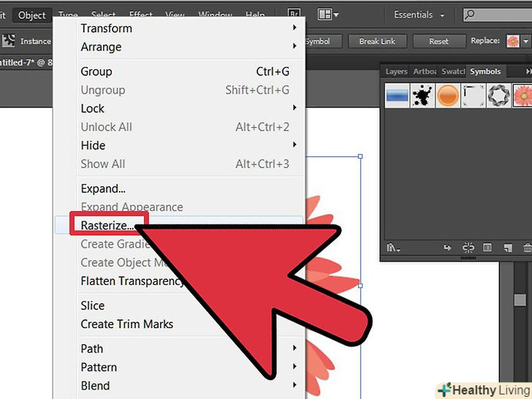Click the top-right selection handle of flower
The height and width of the screenshot is (399, 532).
click(360, 156)
